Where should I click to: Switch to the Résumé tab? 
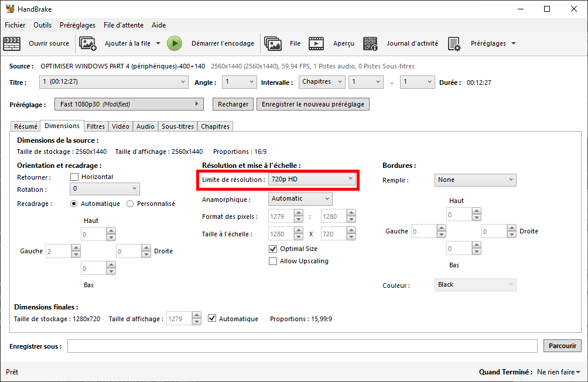[x=26, y=126]
